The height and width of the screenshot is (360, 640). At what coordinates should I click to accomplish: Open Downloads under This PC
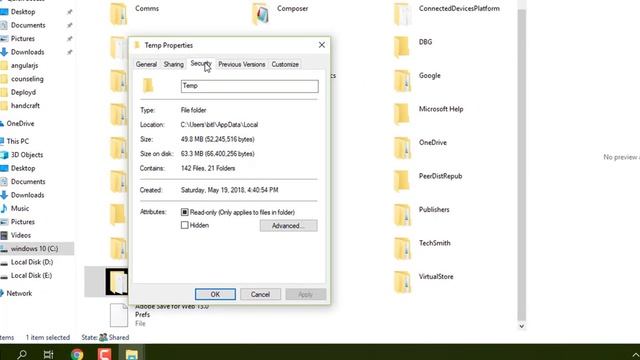point(27,195)
